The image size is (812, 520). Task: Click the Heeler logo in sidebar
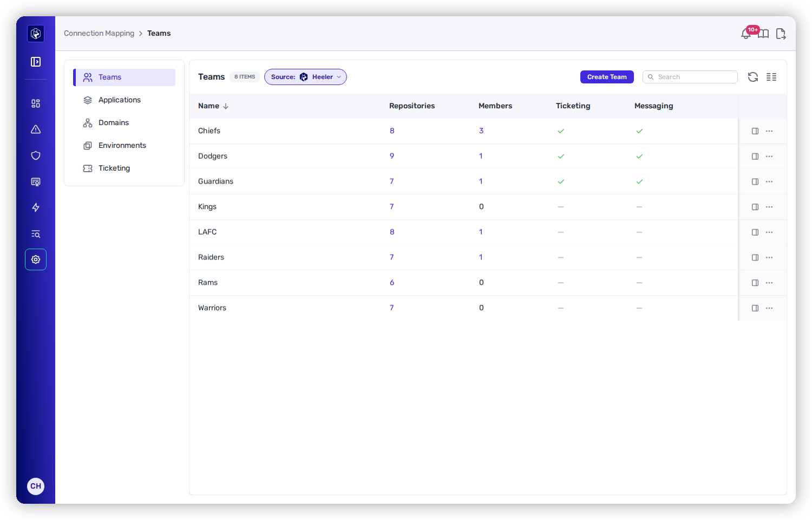point(36,34)
